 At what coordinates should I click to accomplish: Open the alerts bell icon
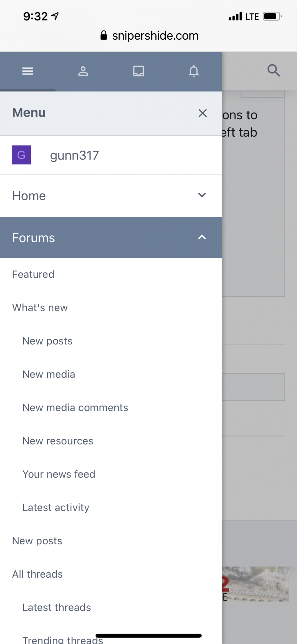point(194,71)
